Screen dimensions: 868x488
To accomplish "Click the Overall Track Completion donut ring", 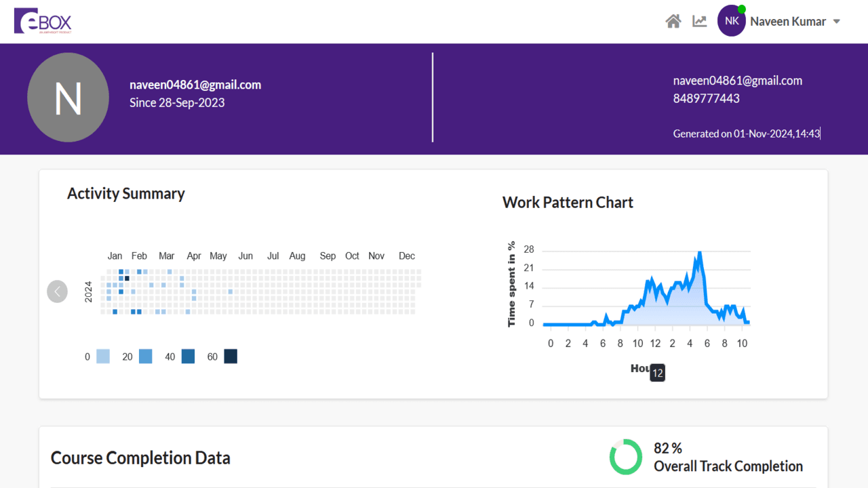I will [625, 457].
